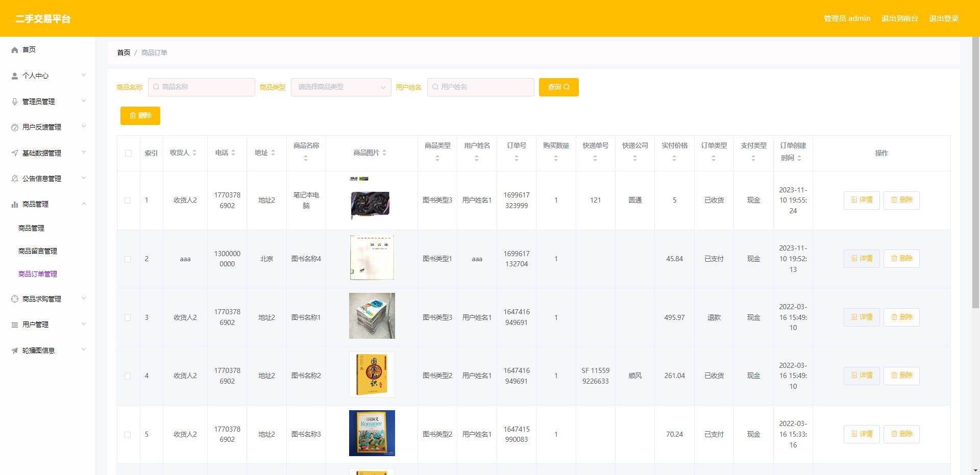Click the icon beside 商品求购管理
This screenshot has width=980, height=475.
(15, 299)
